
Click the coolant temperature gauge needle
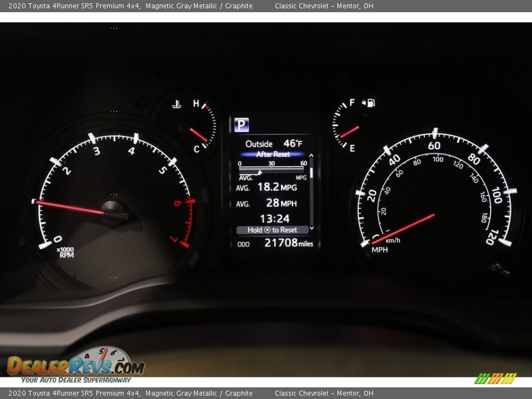(199, 135)
